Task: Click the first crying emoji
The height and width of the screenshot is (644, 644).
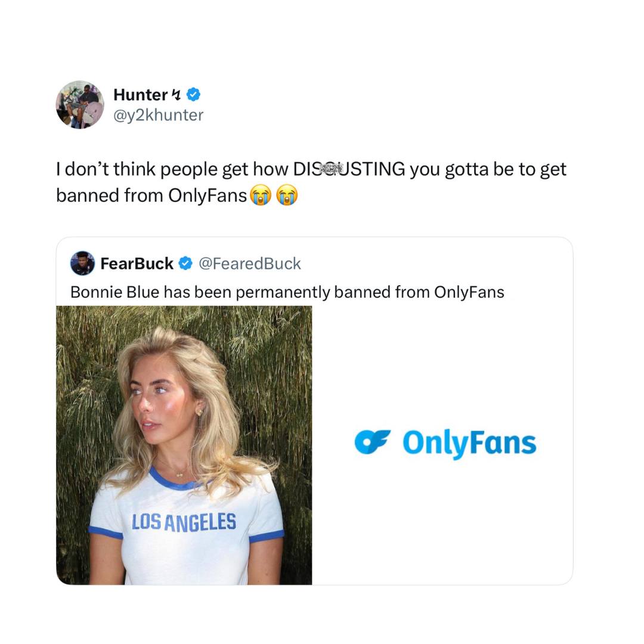Action: (260, 195)
